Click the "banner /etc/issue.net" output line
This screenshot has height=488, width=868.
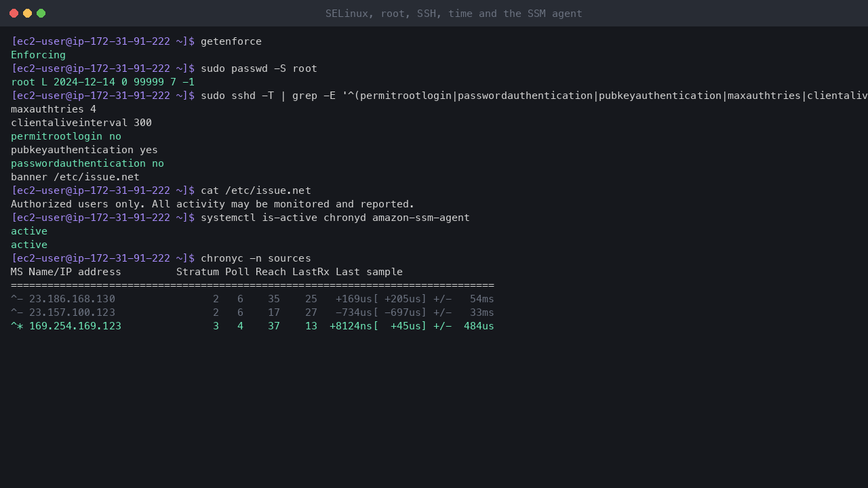(x=75, y=177)
